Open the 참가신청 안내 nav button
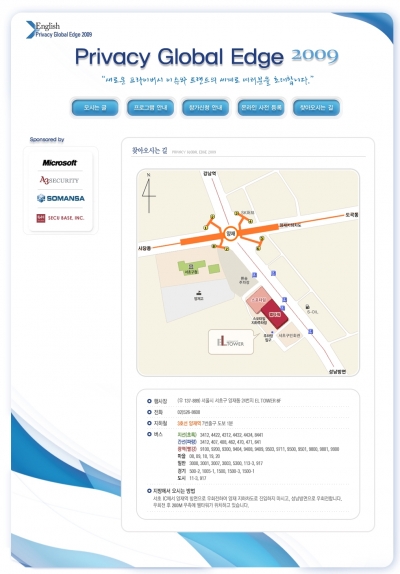400x574 pixels. [x=205, y=108]
